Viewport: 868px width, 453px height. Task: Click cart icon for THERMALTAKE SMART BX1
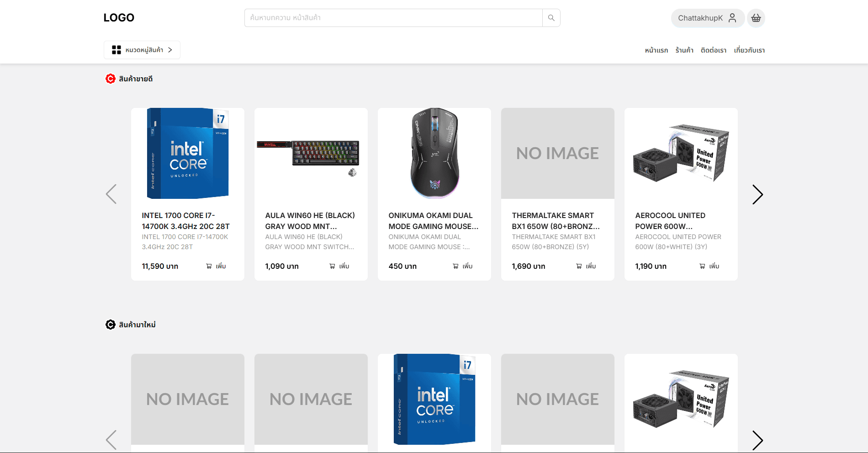pyautogui.click(x=579, y=266)
